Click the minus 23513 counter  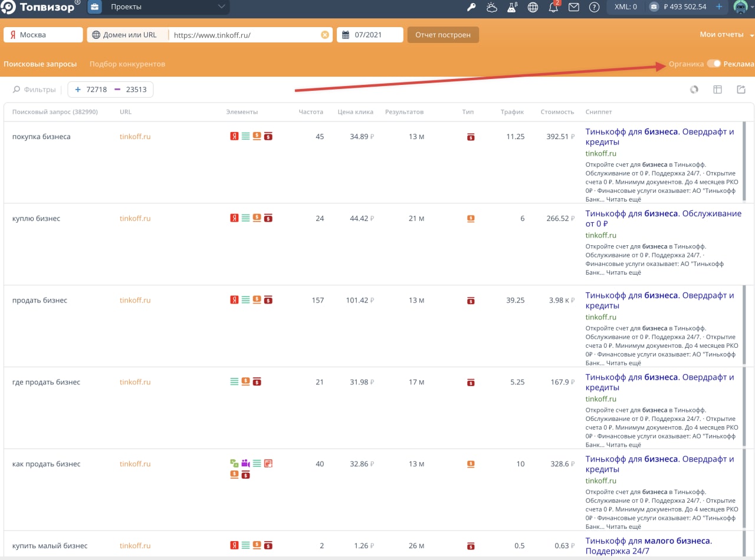pos(130,90)
